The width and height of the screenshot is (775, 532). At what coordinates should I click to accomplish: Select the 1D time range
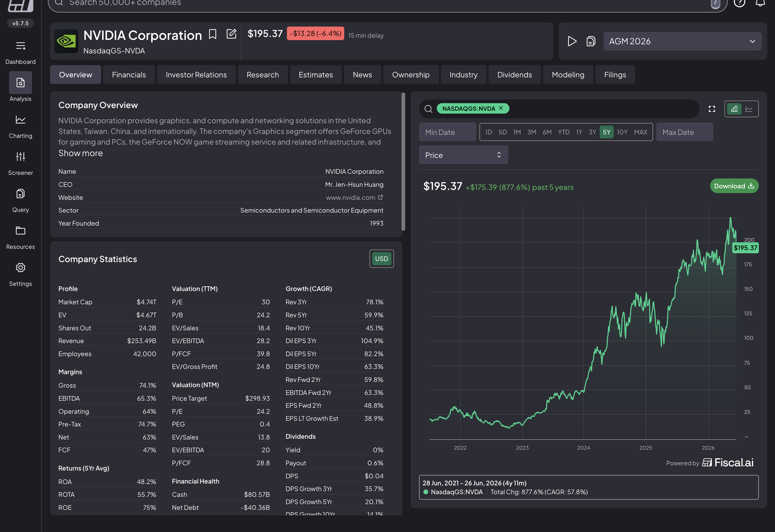pos(489,132)
